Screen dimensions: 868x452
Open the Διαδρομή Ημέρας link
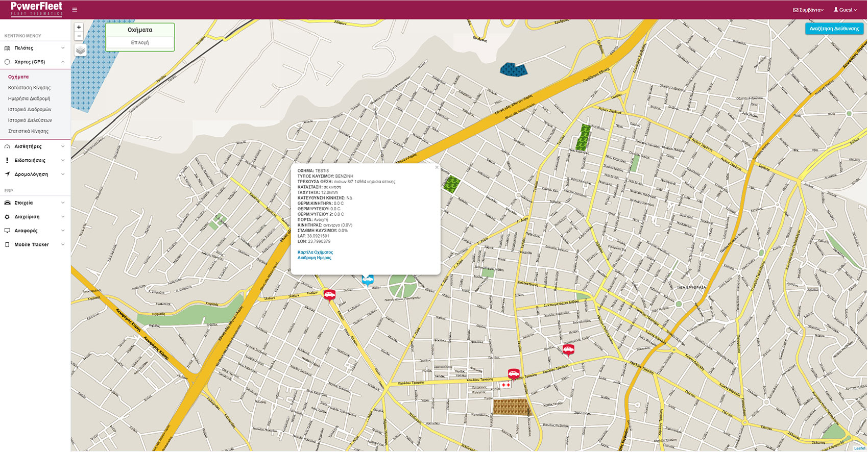tap(314, 258)
